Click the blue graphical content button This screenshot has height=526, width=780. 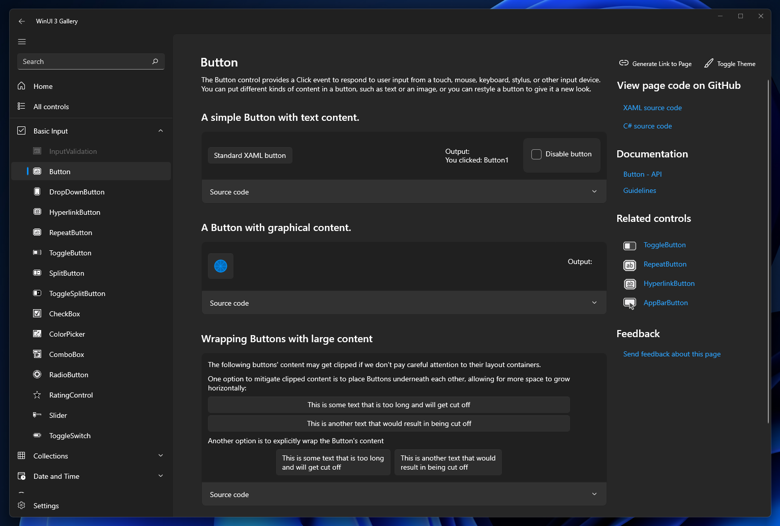(x=221, y=266)
